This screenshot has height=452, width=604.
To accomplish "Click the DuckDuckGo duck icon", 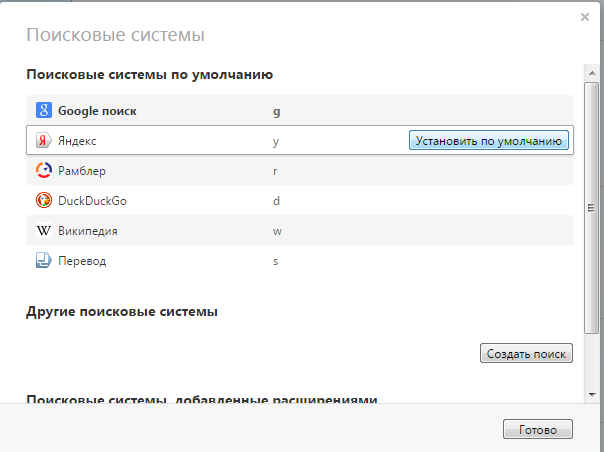I will [44, 201].
